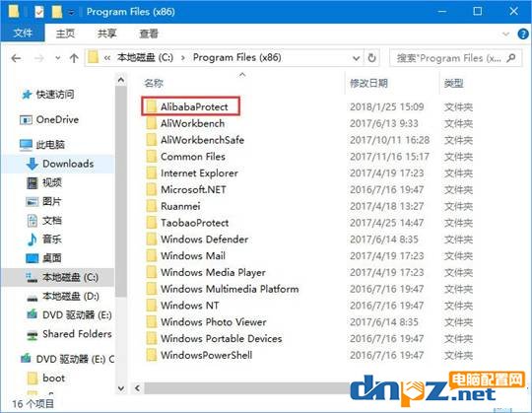Click the 2017/10/11 16:28 date cell
This screenshot has height=413, width=532.
(389, 140)
